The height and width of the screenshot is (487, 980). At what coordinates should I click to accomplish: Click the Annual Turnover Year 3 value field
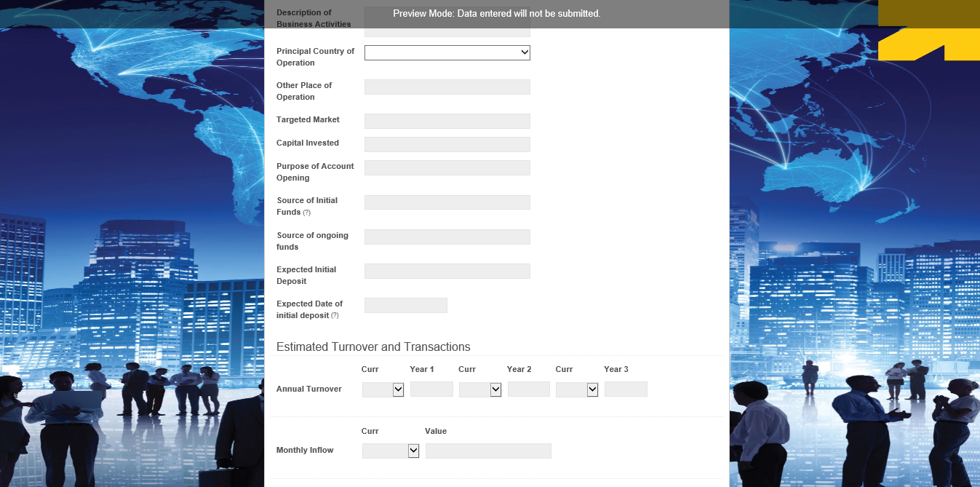click(626, 389)
